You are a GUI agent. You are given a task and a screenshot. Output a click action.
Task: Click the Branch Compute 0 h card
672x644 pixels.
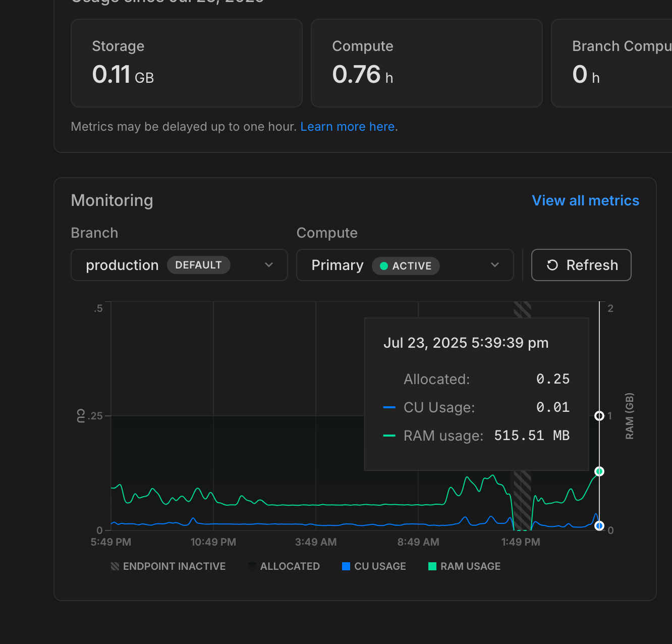tap(611, 63)
